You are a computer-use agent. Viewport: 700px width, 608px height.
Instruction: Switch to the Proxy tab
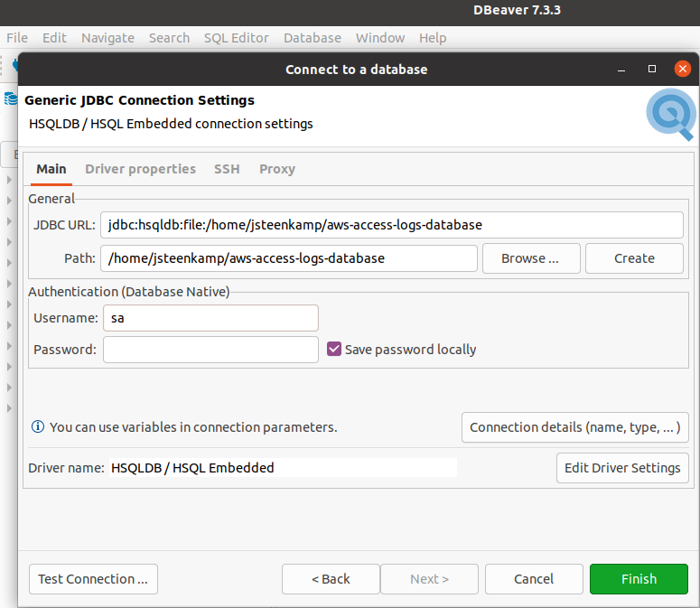(277, 169)
